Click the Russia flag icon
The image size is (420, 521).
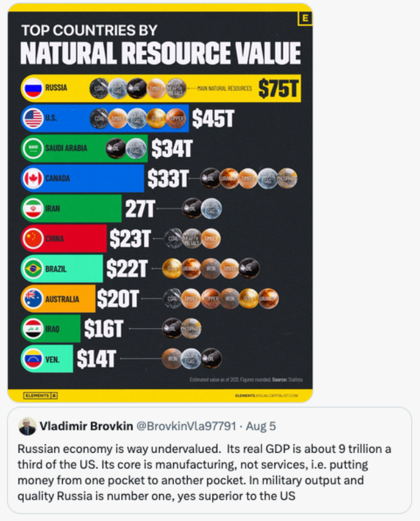[x=33, y=88]
